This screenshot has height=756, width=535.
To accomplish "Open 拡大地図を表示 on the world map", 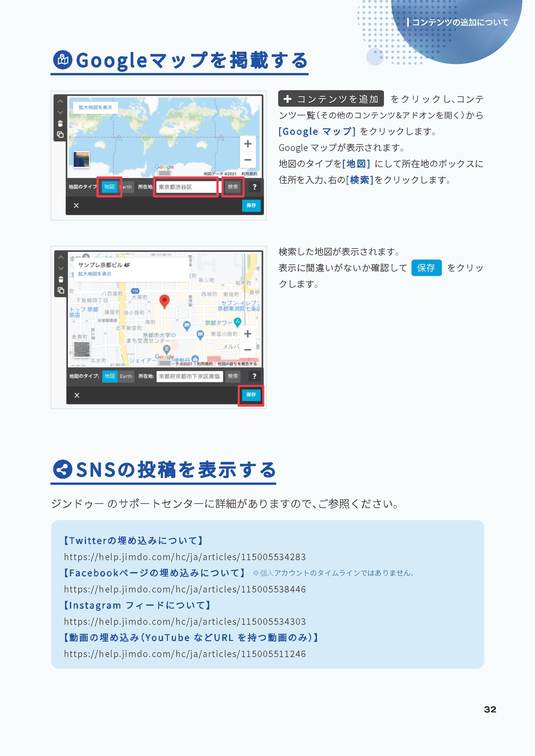I will pyautogui.click(x=95, y=107).
